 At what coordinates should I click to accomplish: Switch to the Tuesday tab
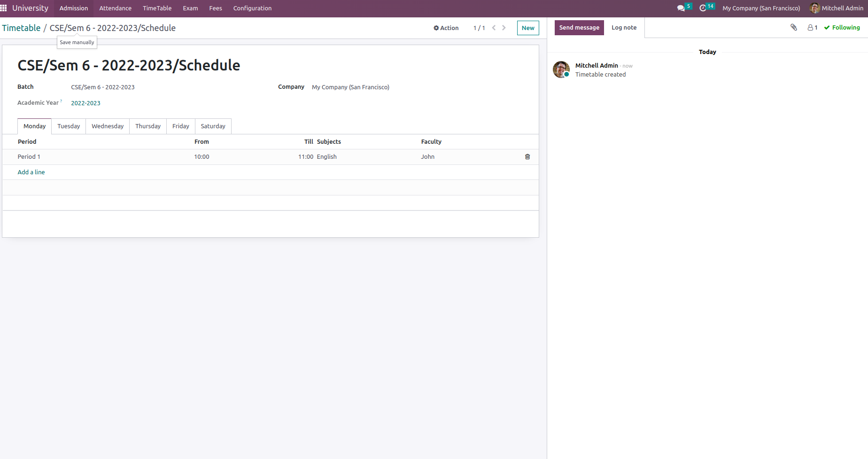[69, 126]
